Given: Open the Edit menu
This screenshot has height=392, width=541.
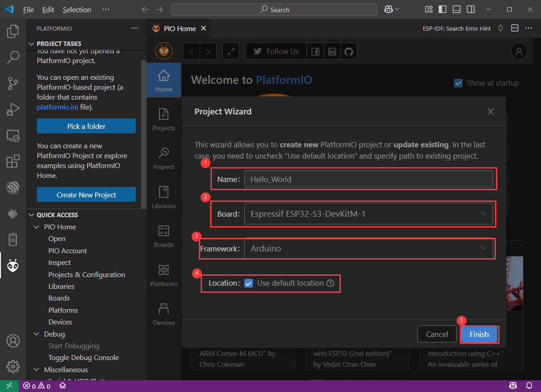Looking at the screenshot, I should [x=48, y=9].
